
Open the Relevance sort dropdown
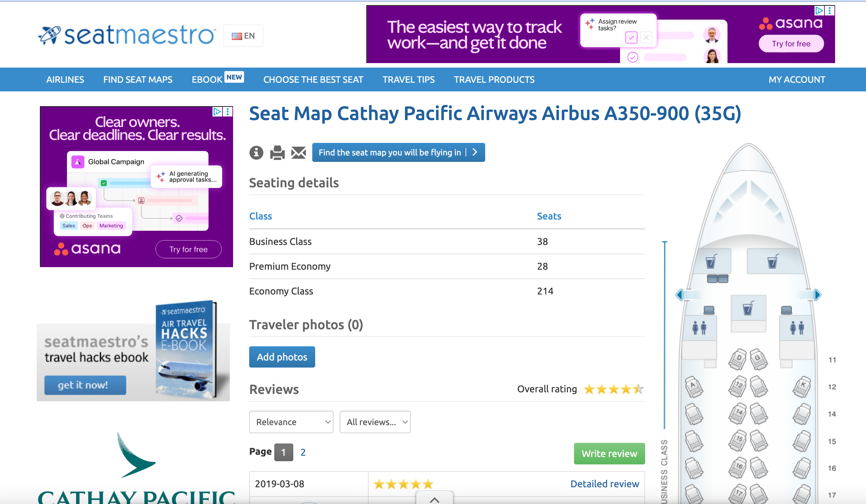(291, 422)
